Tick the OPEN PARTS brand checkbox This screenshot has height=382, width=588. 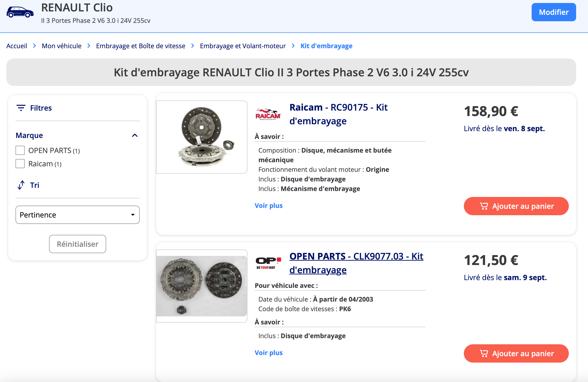pos(20,150)
